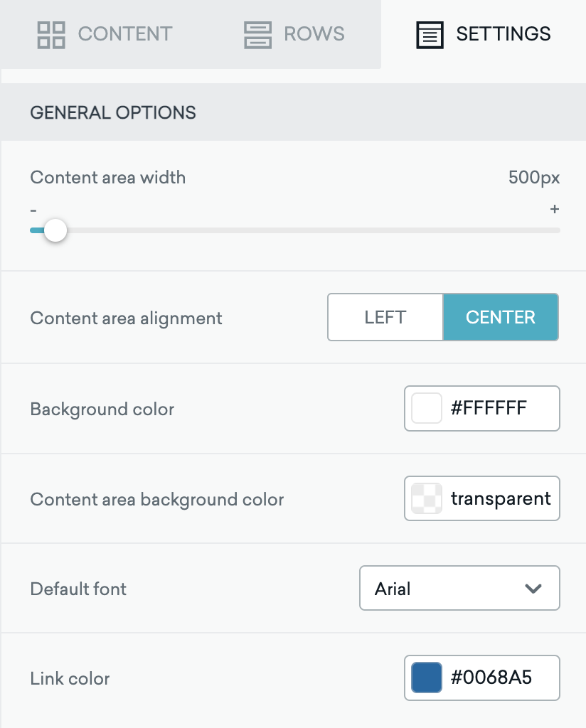
Task: Click the content width slider track
Action: (x=295, y=230)
